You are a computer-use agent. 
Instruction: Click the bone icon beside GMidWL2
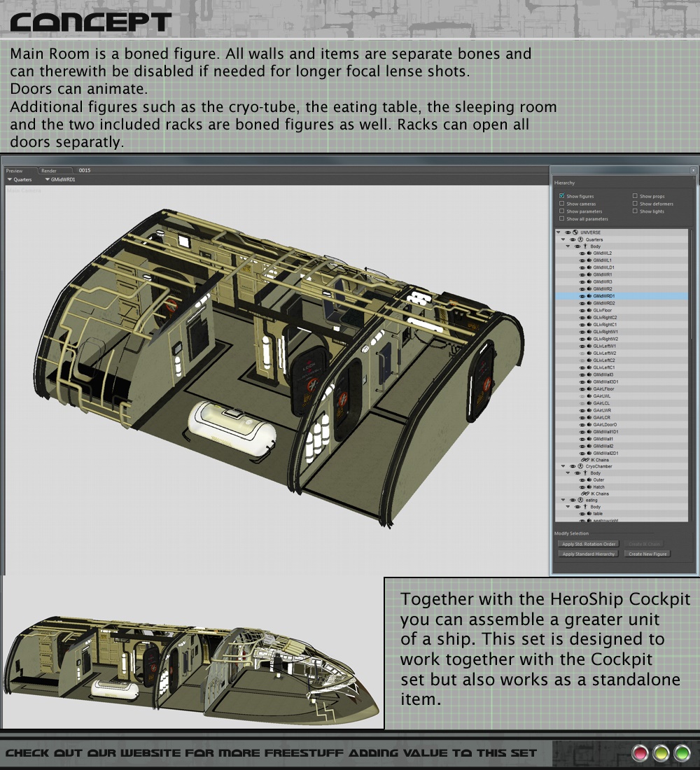coord(589,253)
